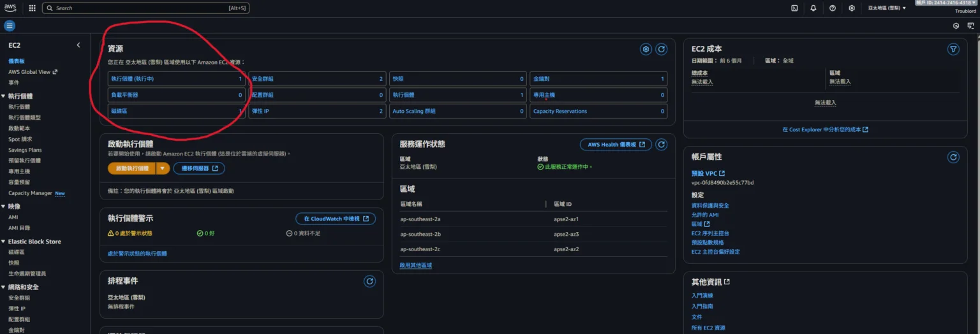Refresh the 服務運作狀態 panel
980x334 pixels.
pyautogui.click(x=662, y=145)
